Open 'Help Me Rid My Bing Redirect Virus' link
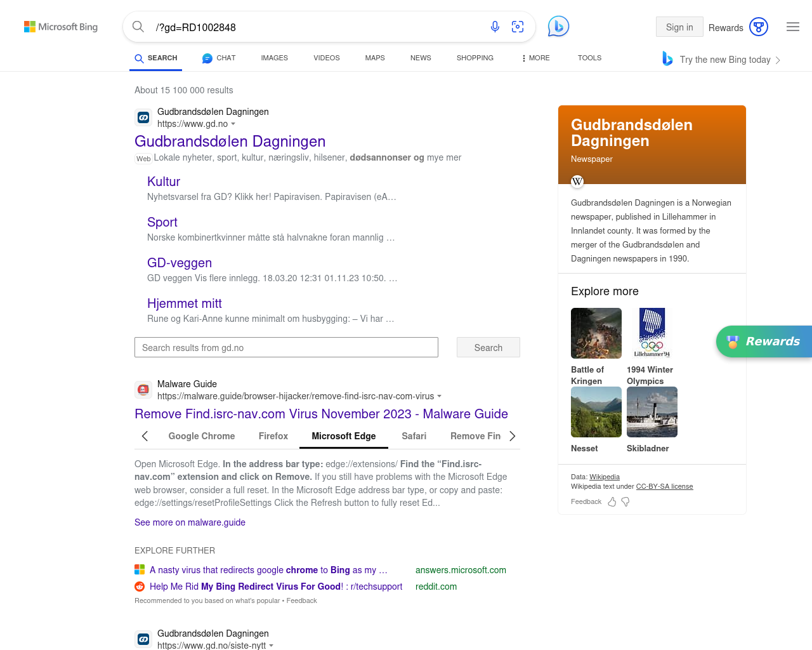Screen dimensions: 812x650 (276, 587)
